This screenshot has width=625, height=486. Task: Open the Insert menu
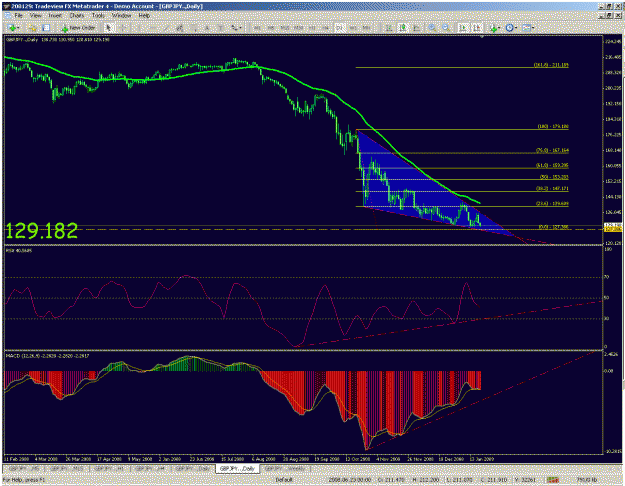click(x=55, y=16)
